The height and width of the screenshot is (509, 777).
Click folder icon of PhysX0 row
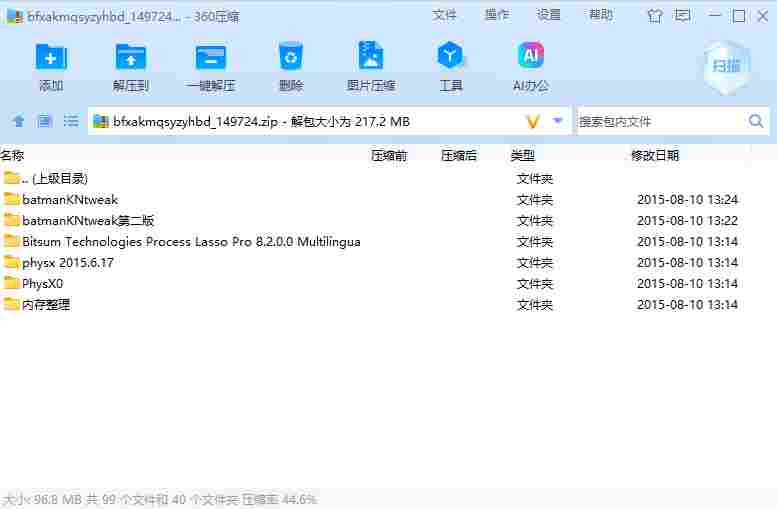tap(11, 283)
